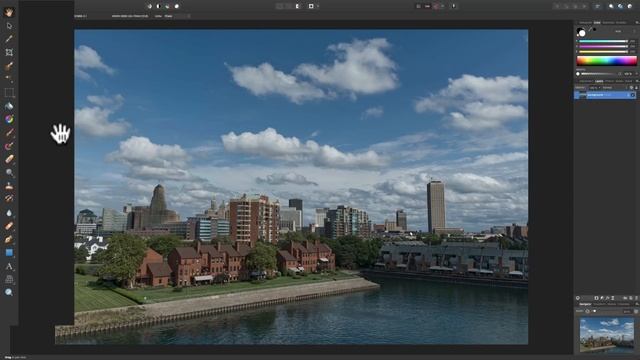Toggle the layer lock icon
640x360 pixels.
click(636, 88)
